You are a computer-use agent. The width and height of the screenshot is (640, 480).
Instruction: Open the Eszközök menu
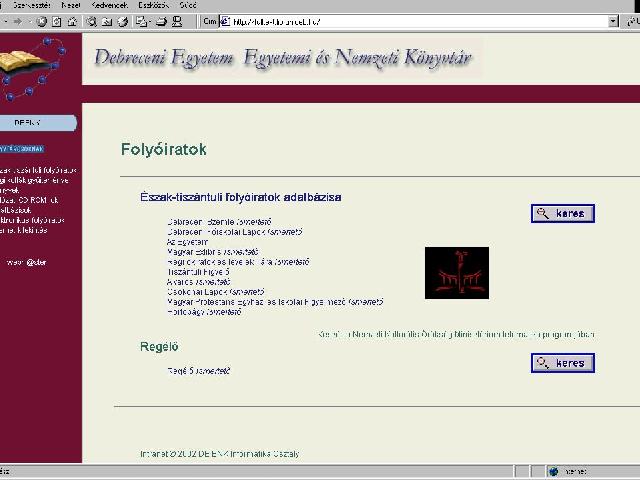pyautogui.click(x=153, y=5)
